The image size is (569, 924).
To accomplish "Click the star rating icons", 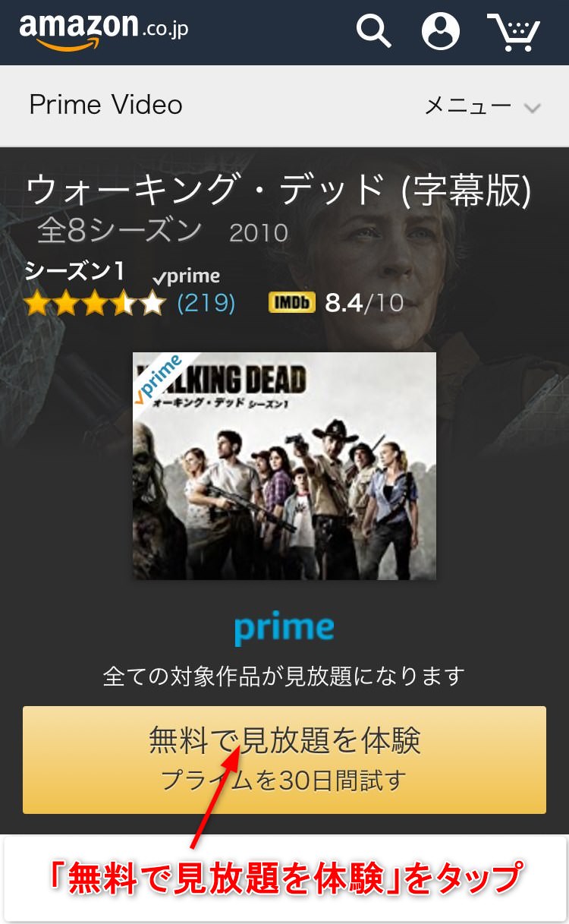I will coord(95,304).
